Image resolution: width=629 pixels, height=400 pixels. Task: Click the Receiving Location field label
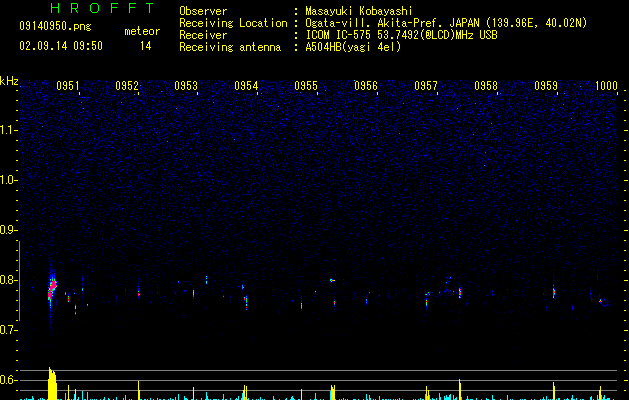pos(233,23)
